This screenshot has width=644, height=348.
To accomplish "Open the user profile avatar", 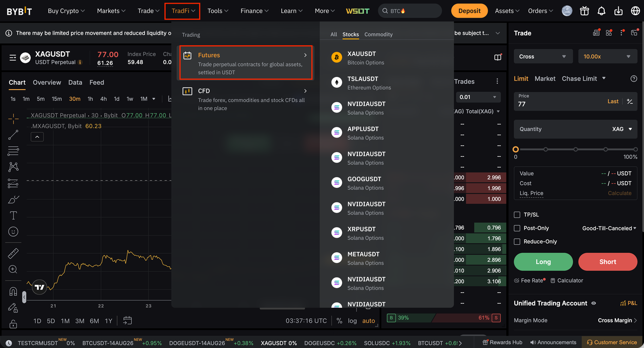I will pos(567,11).
